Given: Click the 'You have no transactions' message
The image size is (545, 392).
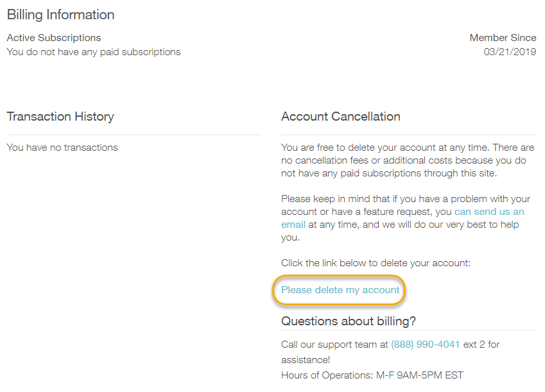Looking at the screenshot, I should point(62,148).
